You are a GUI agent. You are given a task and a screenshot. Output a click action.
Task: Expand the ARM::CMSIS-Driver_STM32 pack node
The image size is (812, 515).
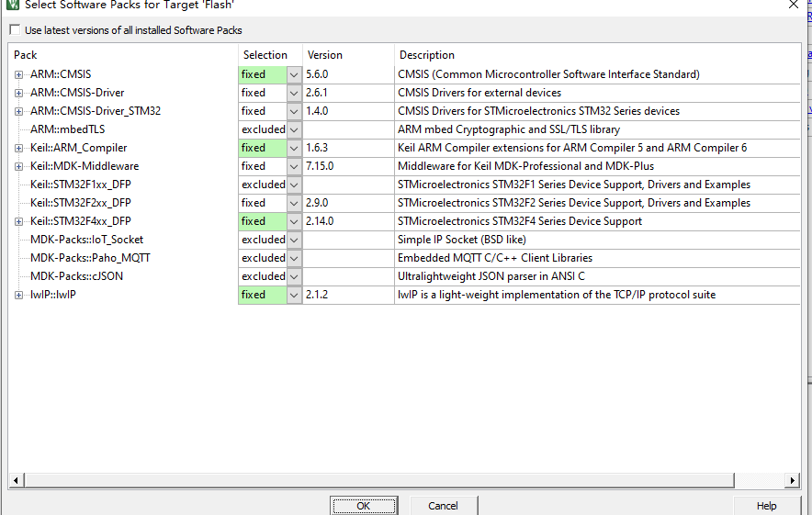[x=18, y=111]
